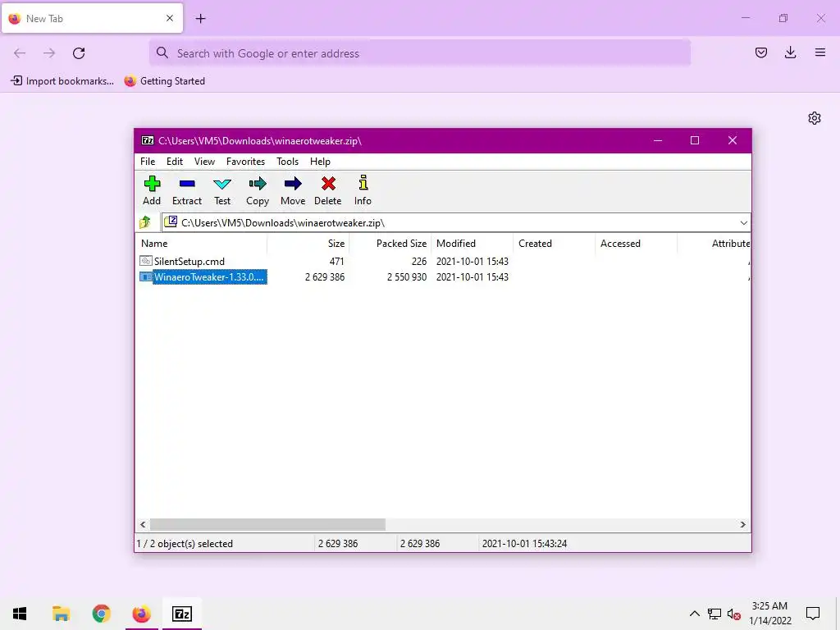Click the zip icon in address bar
The height and width of the screenshot is (630, 840).
coord(171,221)
